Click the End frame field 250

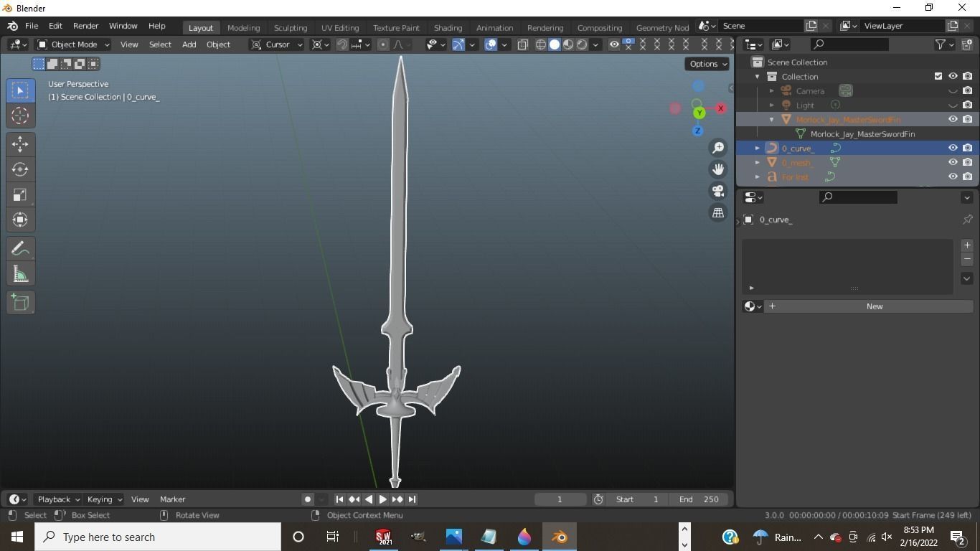[699, 499]
